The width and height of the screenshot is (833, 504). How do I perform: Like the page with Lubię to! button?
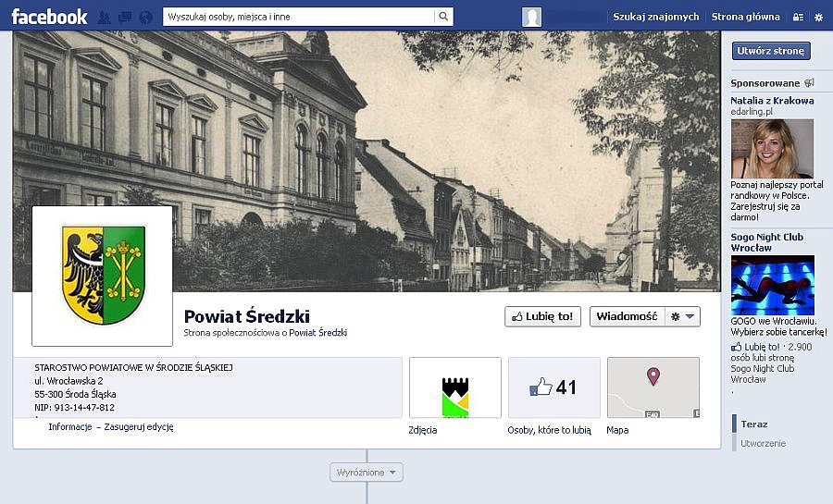point(542,316)
